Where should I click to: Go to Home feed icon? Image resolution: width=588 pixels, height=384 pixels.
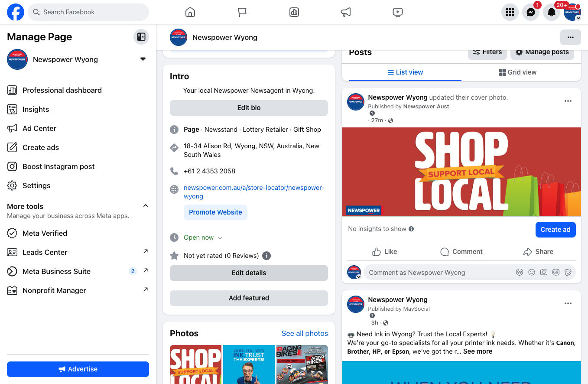190,12
